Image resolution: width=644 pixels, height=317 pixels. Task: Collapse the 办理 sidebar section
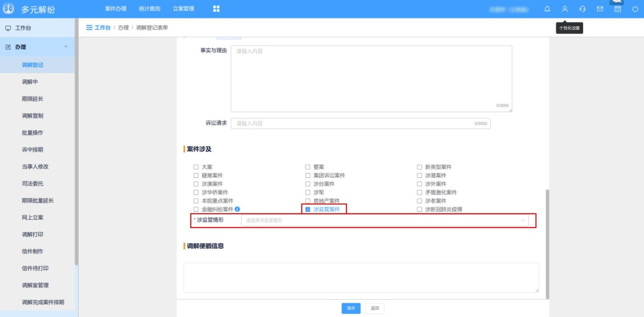66,47
